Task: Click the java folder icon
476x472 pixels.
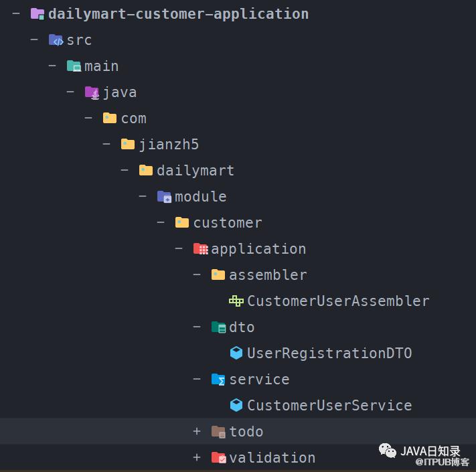Action: (x=92, y=92)
